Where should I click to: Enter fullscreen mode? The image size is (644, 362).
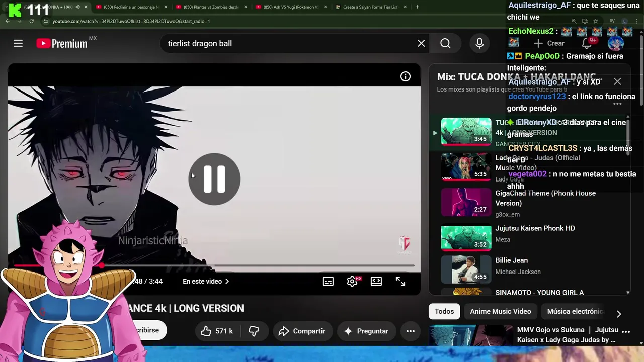[x=400, y=282]
